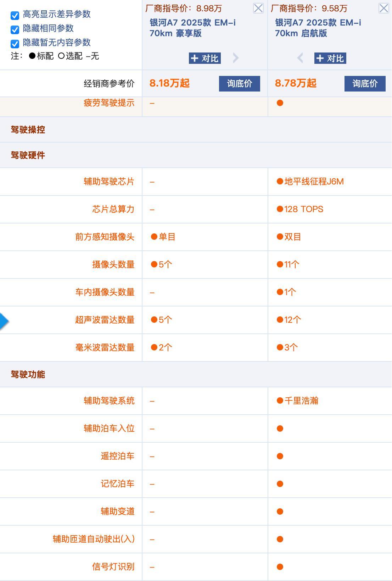Click the 前方感知摄像头 parameter label
The image size is (392, 581).
coord(105,237)
